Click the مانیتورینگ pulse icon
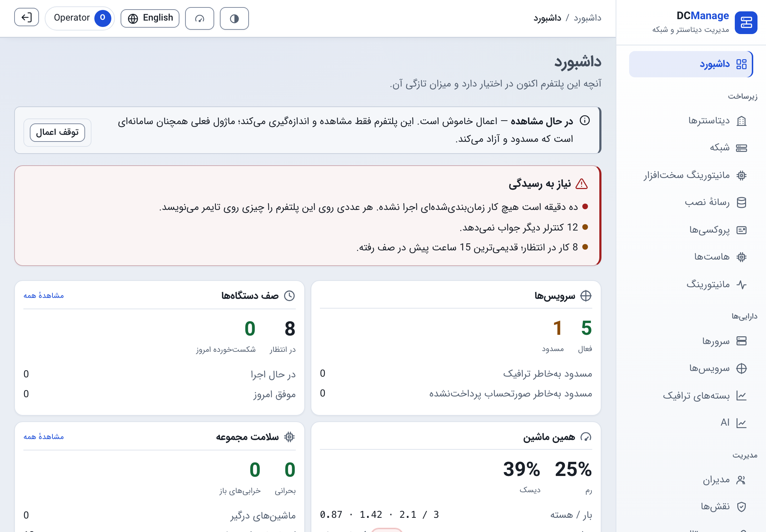Image resolution: width=766 pixels, height=532 pixels. point(742,284)
